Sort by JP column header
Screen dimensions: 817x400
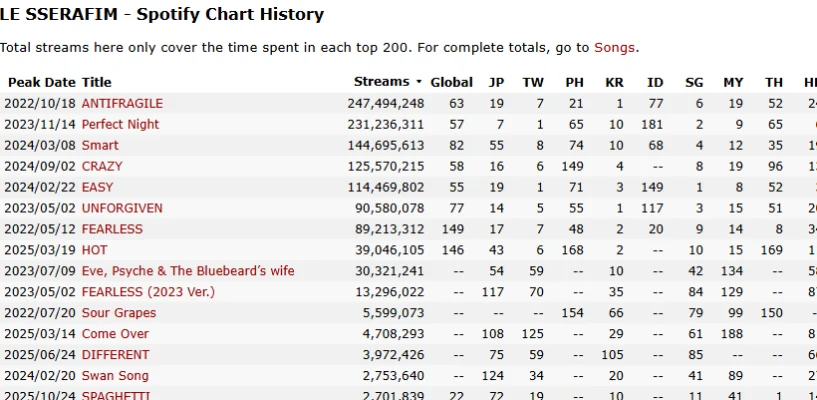pyautogui.click(x=496, y=82)
